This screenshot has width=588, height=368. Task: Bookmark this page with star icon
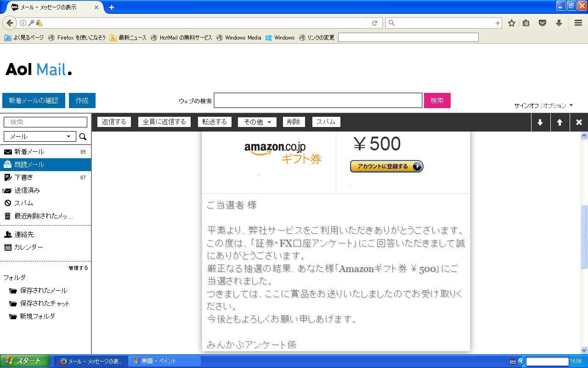click(x=511, y=23)
